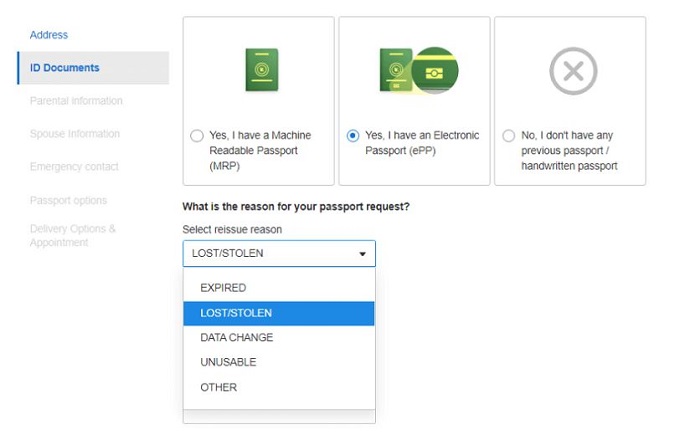The width and height of the screenshot is (680, 440).
Task: Choose DATA CHANGE from the reason list
Action: click(x=236, y=338)
